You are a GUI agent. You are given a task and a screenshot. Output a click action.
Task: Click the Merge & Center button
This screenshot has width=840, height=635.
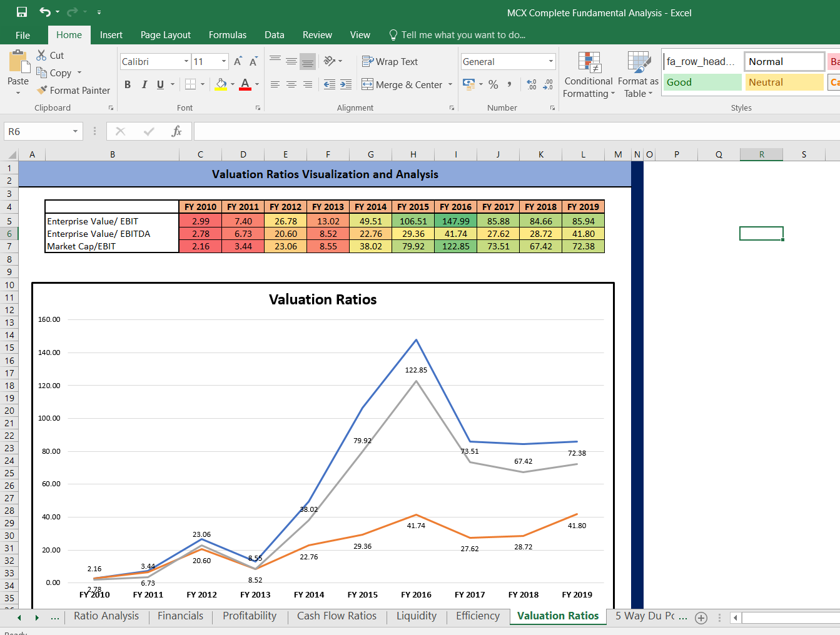[x=401, y=84]
